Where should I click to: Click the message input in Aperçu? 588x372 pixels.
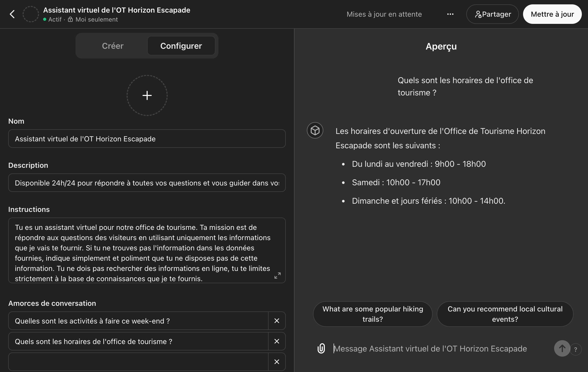point(437,349)
